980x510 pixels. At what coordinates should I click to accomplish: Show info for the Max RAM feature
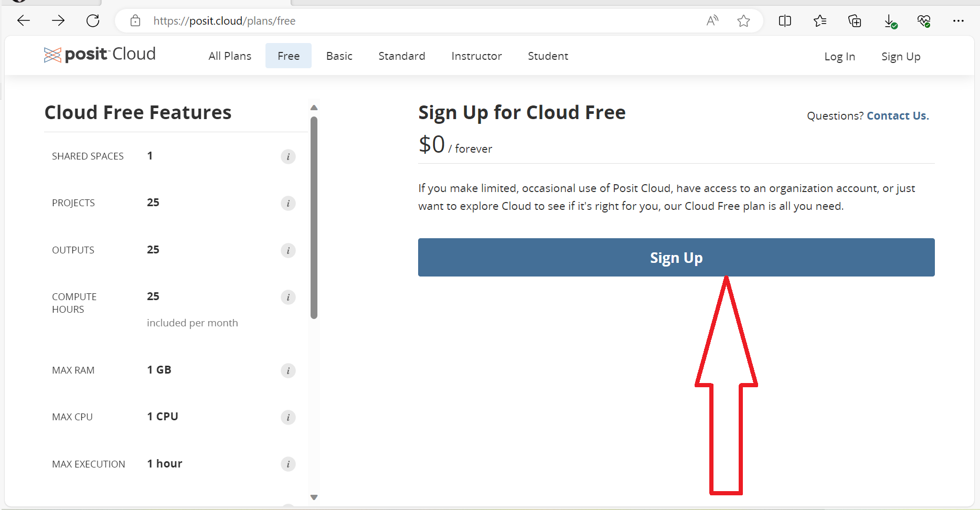coord(288,370)
